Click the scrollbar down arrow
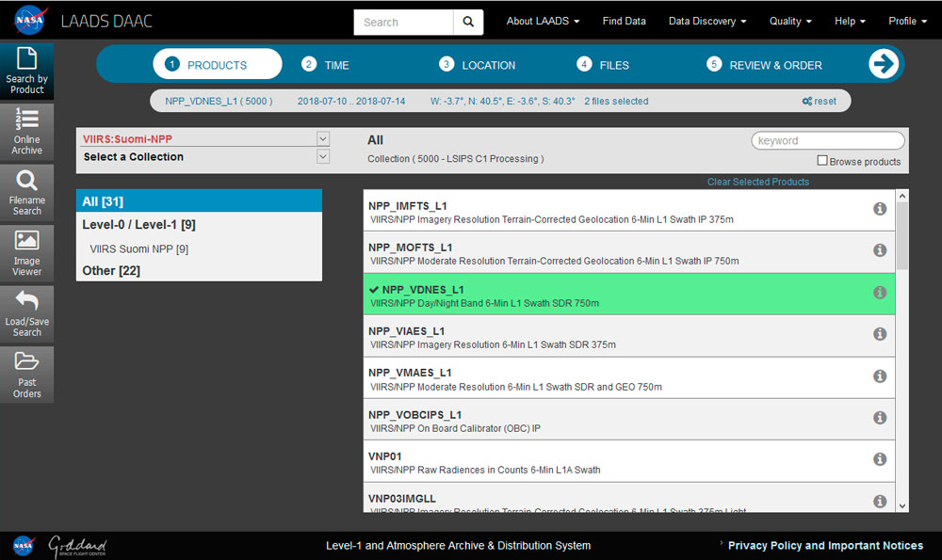The width and height of the screenshot is (942, 560). [901, 506]
